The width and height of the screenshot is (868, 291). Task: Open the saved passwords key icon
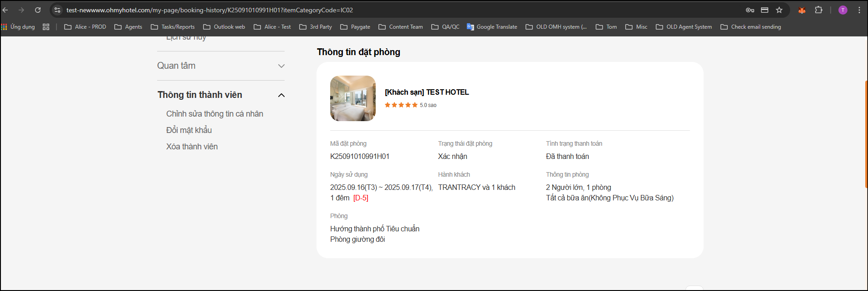[x=750, y=10]
